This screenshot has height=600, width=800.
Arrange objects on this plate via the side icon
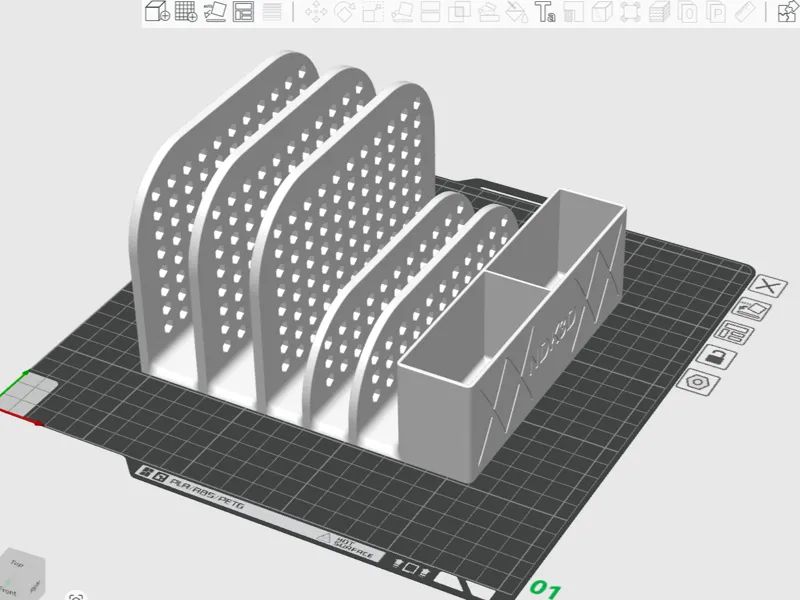click(734, 333)
